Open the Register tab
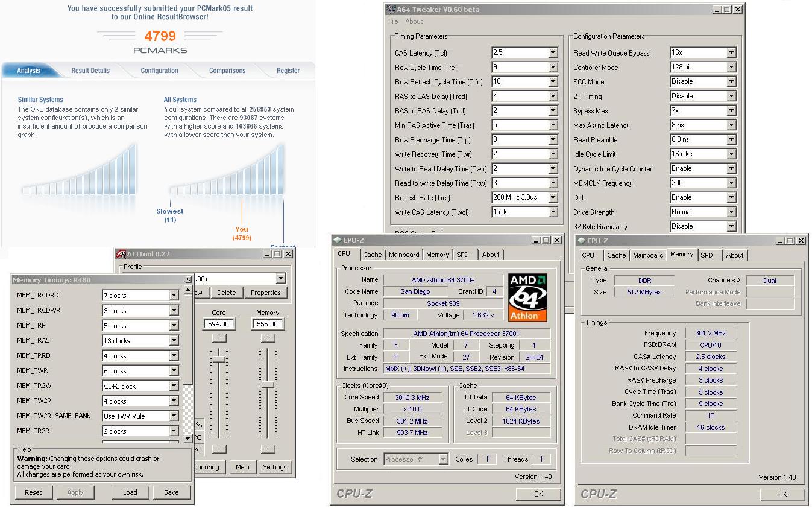 coord(288,71)
